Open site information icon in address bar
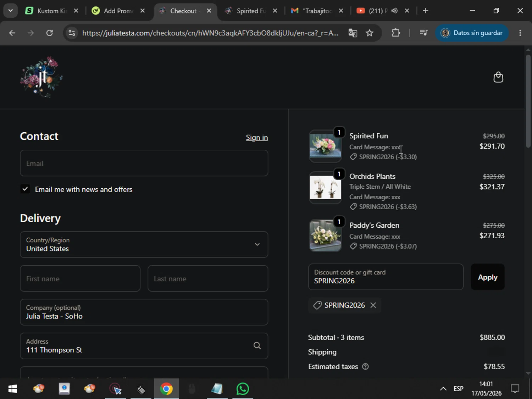 click(72, 33)
